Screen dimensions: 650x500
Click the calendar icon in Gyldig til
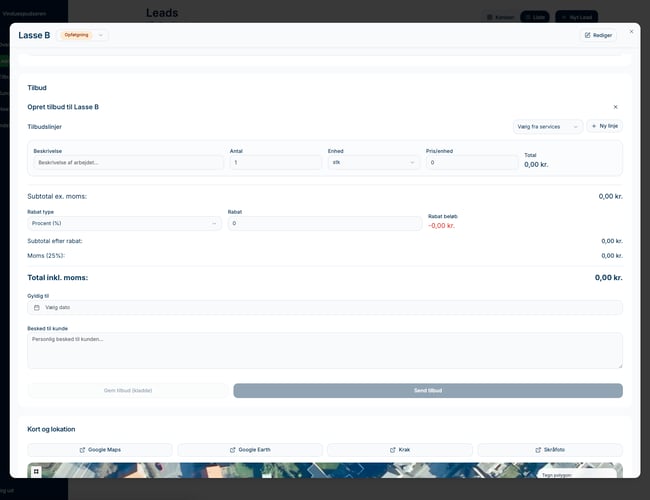coord(37,308)
